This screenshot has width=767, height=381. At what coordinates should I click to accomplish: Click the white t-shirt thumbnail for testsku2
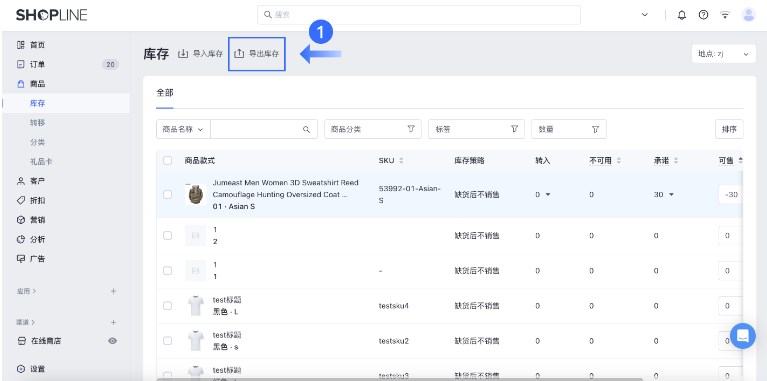tap(195, 341)
